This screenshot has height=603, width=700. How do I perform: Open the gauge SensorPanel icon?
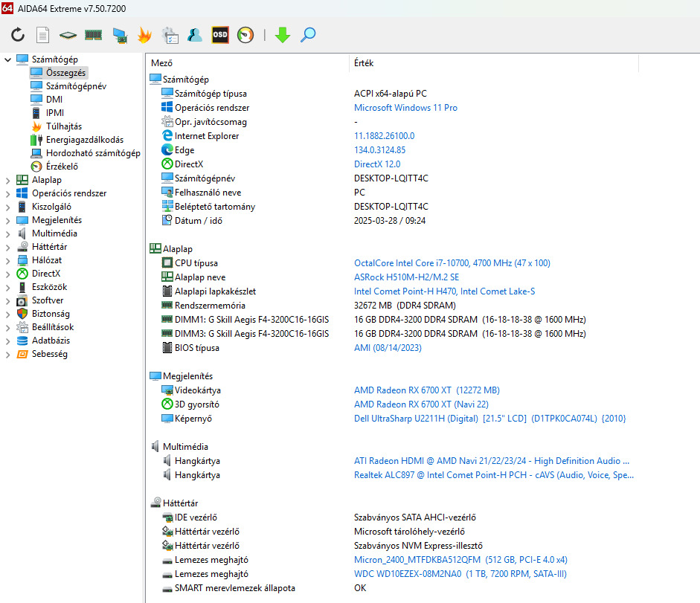(245, 35)
